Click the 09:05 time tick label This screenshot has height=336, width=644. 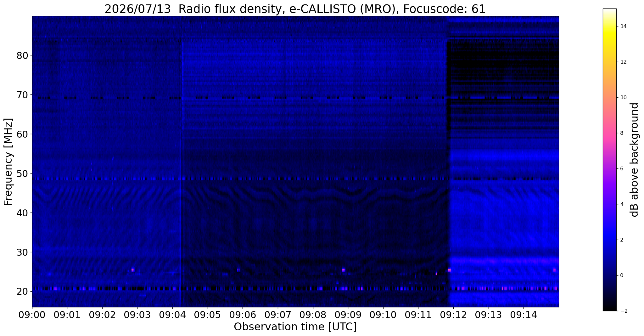point(208,315)
